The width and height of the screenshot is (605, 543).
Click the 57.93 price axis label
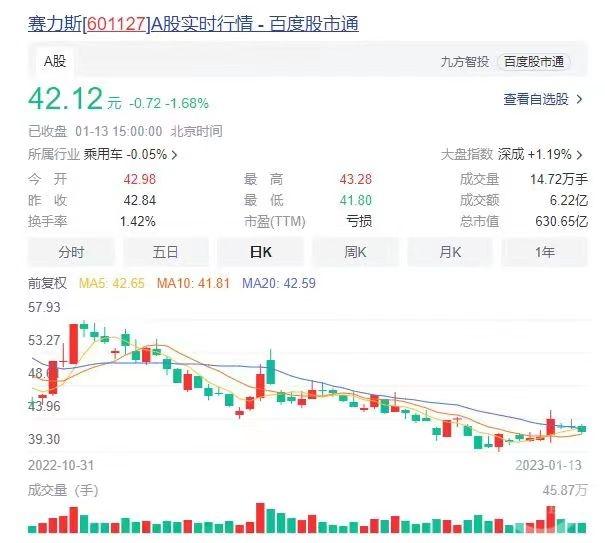point(44,308)
